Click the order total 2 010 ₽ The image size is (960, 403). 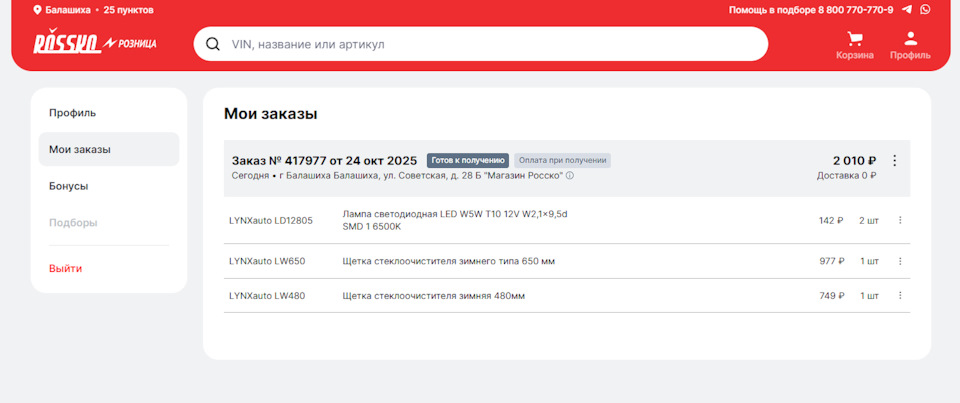[x=854, y=160]
